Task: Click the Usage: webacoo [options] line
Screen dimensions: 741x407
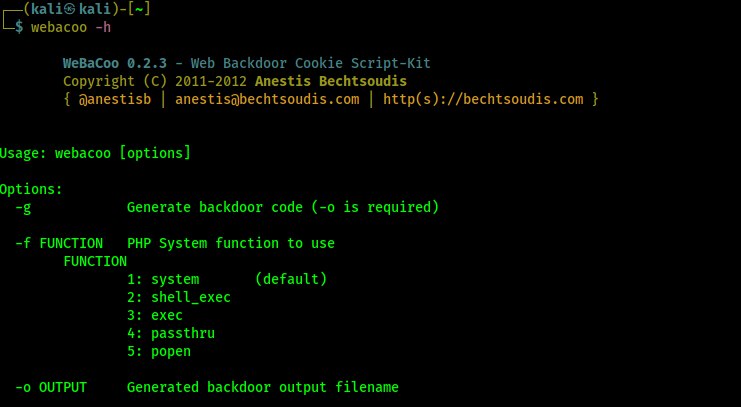Action: click(95, 153)
